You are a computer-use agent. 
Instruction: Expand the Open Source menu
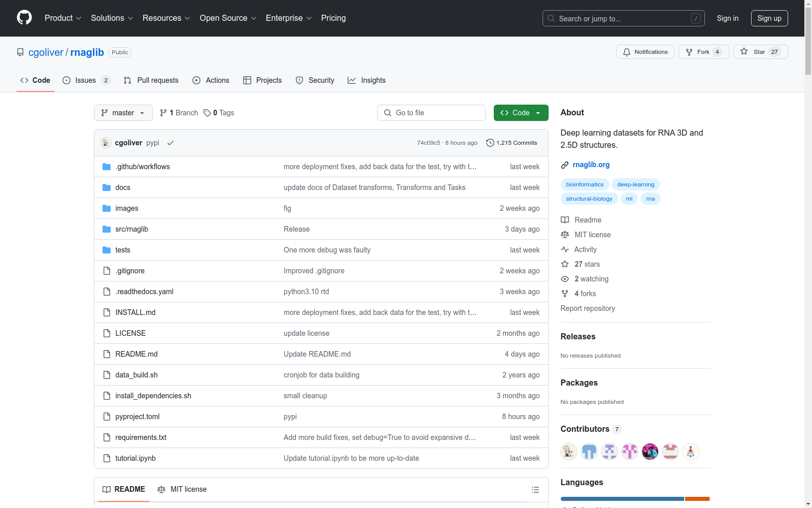pyautogui.click(x=228, y=18)
